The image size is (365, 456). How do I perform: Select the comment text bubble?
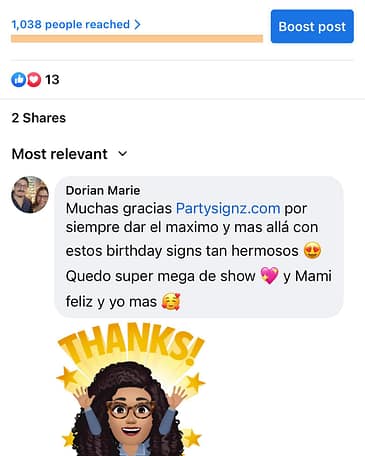[x=199, y=247]
